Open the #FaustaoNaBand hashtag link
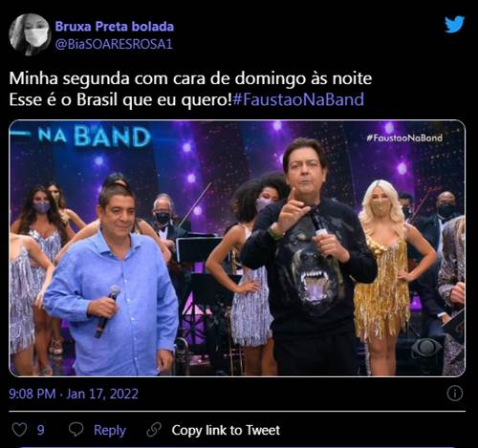The image size is (478, 448). [298, 99]
